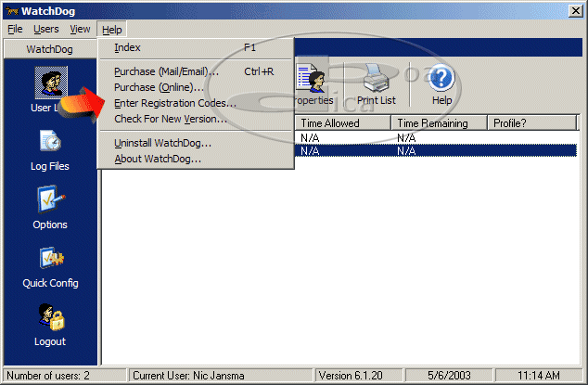Open the Users menu
Screen dimensions: 588x385
pyautogui.click(x=46, y=29)
